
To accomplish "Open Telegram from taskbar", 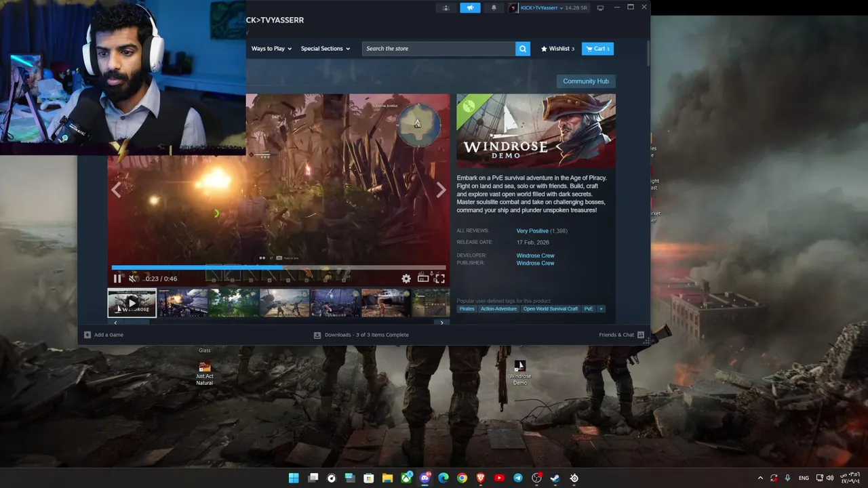I will point(518,478).
